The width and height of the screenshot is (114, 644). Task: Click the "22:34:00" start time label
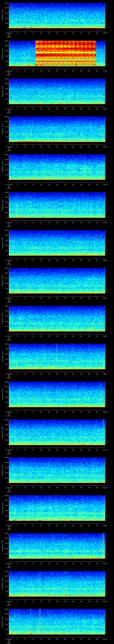pyautogui.click(x=9, y=223)
